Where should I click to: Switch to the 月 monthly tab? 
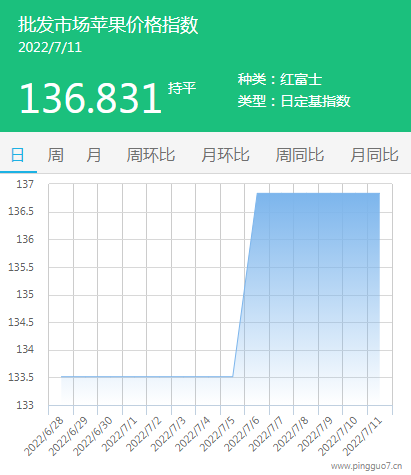tap(94, 155)
